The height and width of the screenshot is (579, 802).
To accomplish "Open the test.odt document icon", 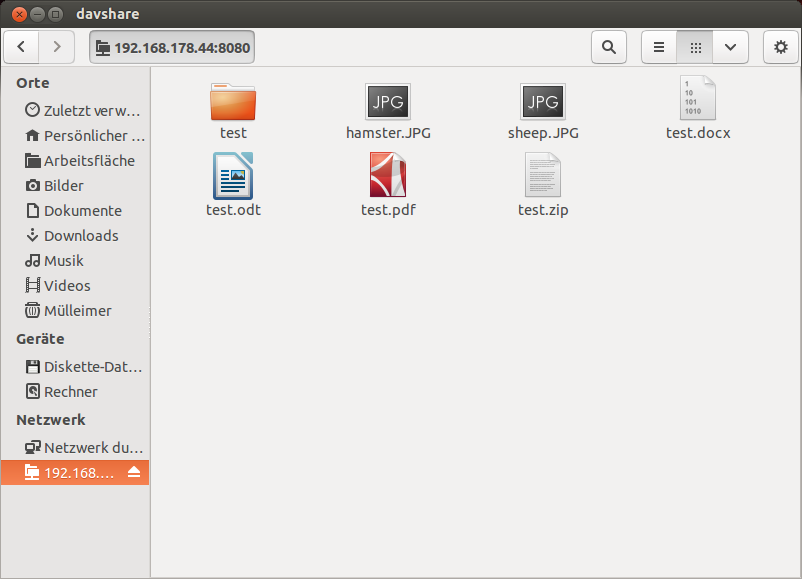I will coord(233,177).
